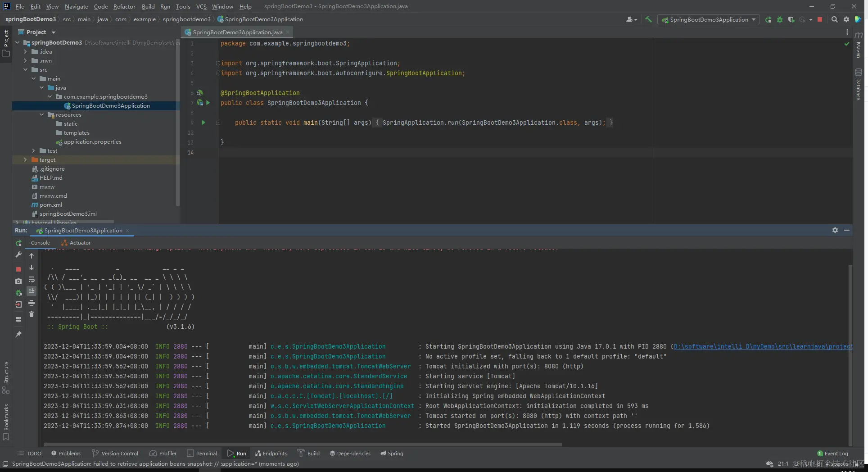Toggle scroll to end of console
This screenshot has width=868, height=472.
pyautogui.click(x=32, y=291)
